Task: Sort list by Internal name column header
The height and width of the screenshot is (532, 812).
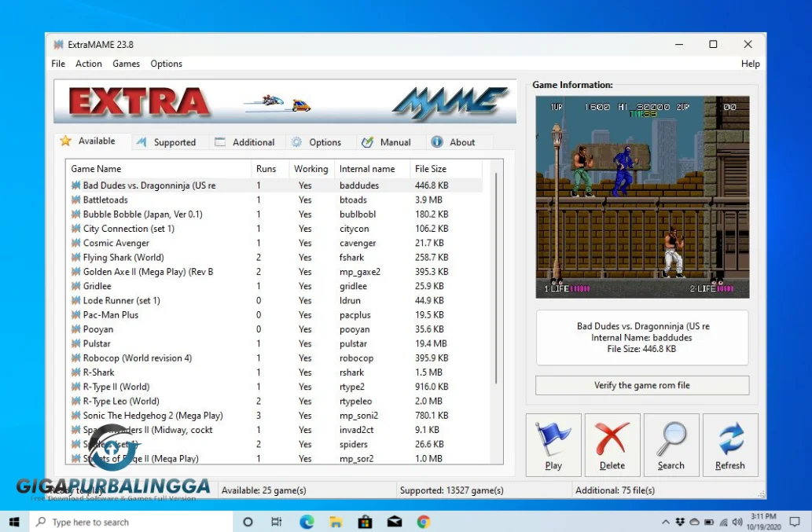Action: pos(372,169)
